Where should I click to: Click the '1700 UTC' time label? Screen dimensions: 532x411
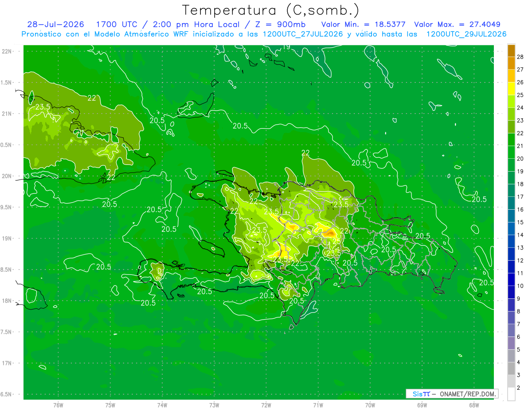point(117,24)
